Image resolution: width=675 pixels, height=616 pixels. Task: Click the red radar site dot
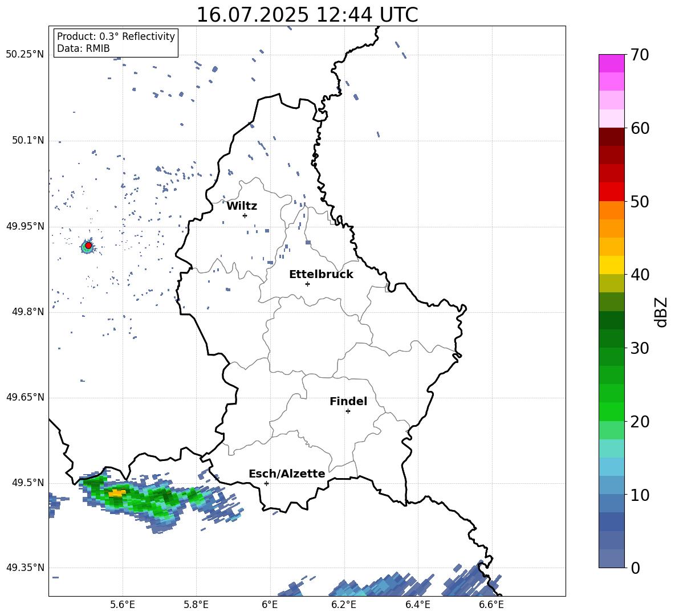88,246
